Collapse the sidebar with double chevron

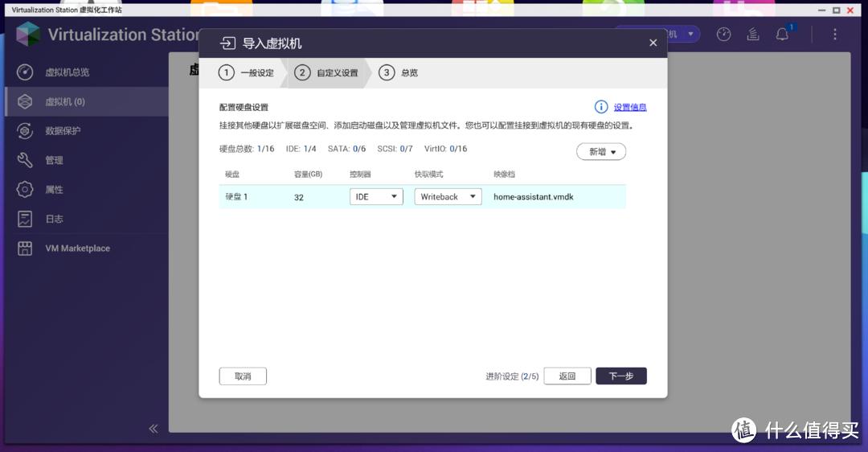[x=154, y=428]
